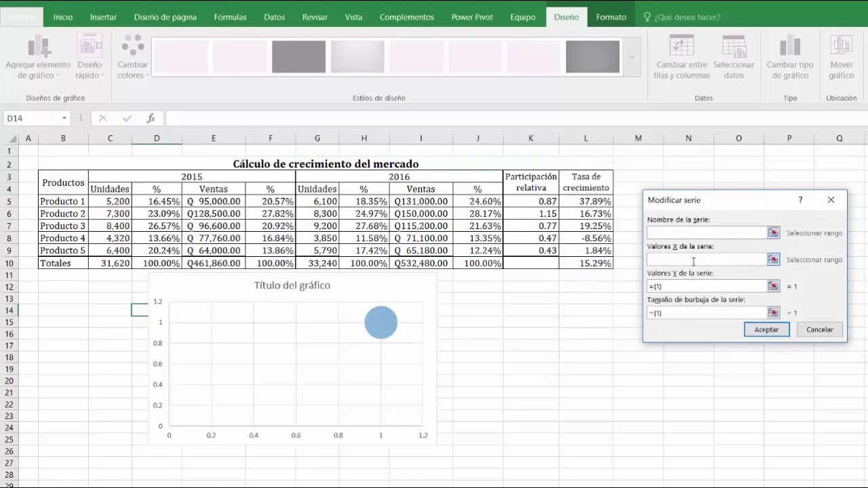Screen dimensions: 868x488
Task: Expand the chart styles gallery arrow
Action: pyautogui.click(x=631, y=57)
